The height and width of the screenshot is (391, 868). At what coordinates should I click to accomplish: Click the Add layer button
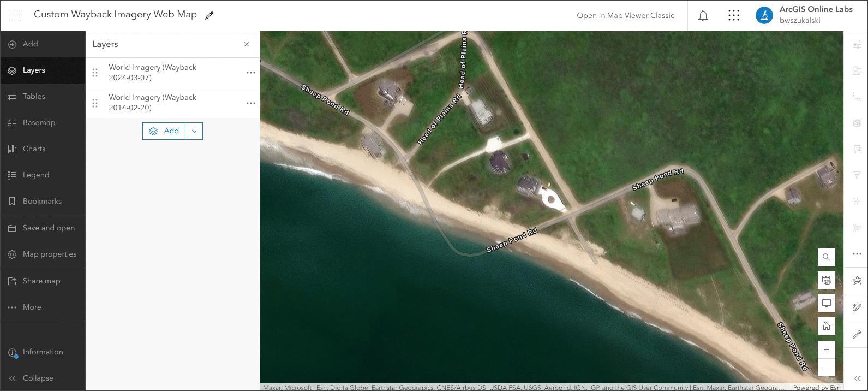point(164,131)
